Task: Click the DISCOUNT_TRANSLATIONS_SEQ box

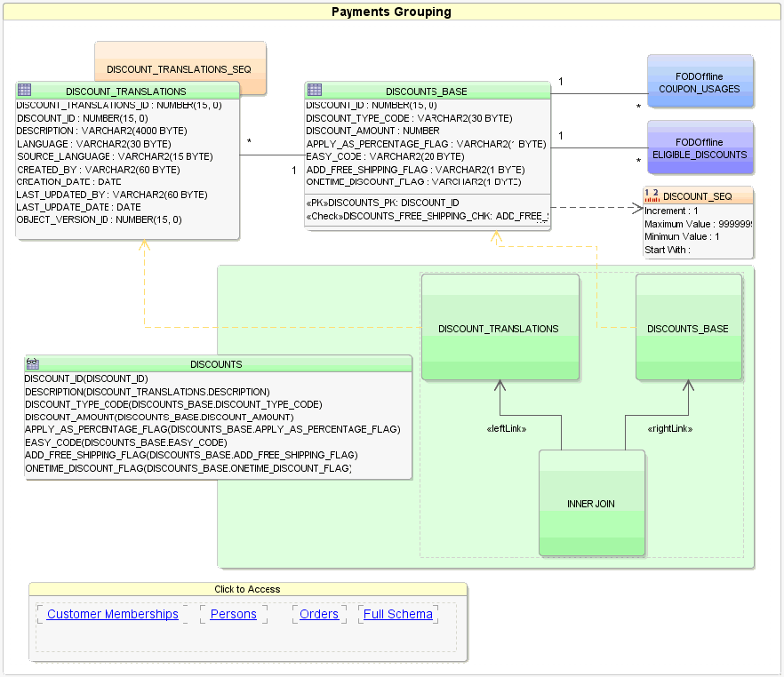Action: [180, 68]
